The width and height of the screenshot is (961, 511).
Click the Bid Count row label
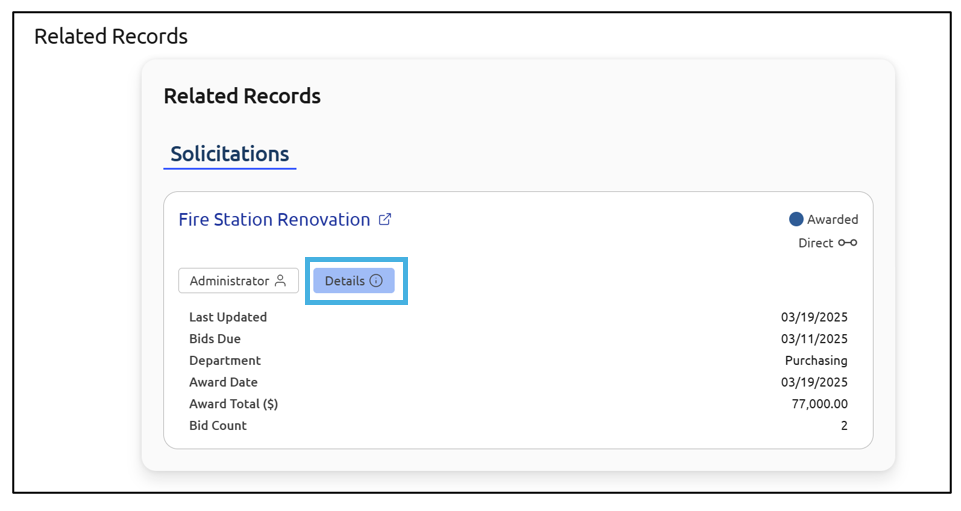click(218, 426)
